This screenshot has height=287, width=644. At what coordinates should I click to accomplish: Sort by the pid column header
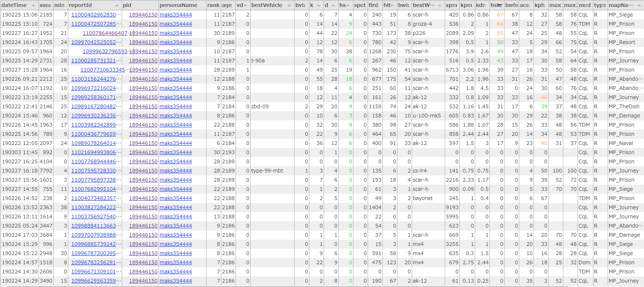[140, 5]
